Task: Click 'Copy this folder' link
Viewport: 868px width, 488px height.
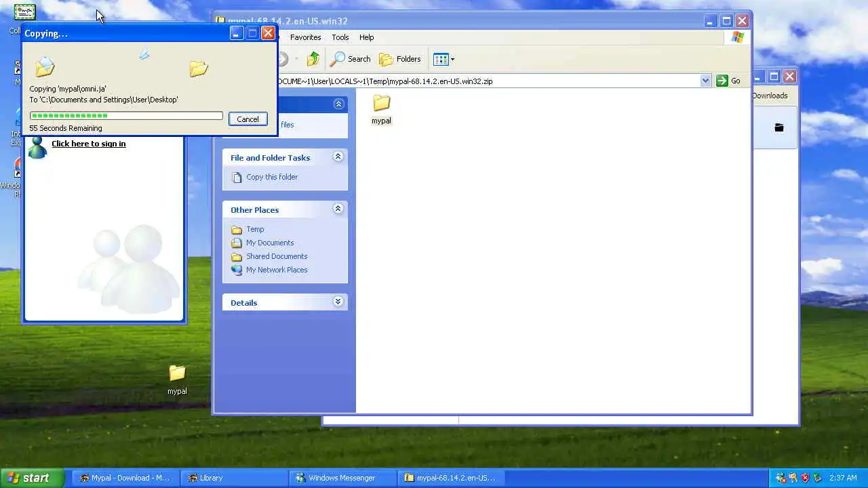Action: pos(272,177)
